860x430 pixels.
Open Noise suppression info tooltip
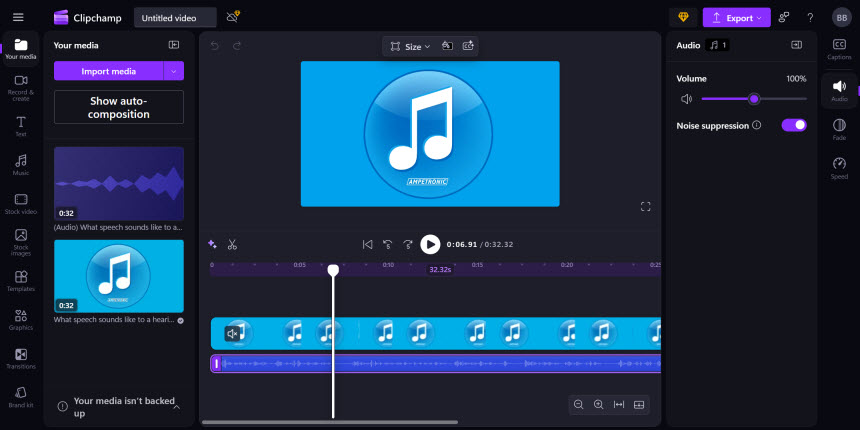tap(757, 125)
